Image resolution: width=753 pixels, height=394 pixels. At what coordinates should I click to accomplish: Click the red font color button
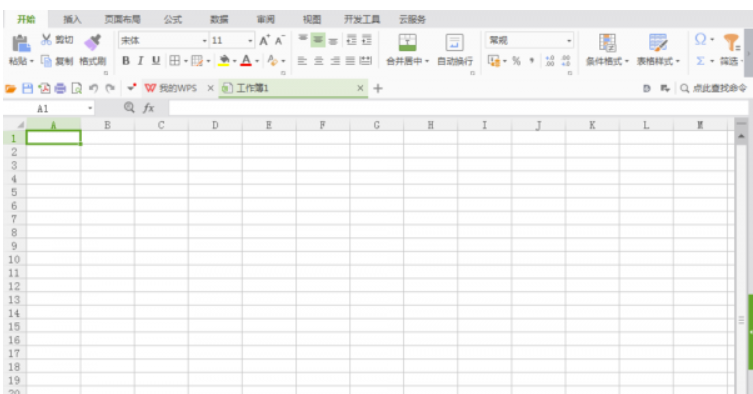[x=246, y=61]
